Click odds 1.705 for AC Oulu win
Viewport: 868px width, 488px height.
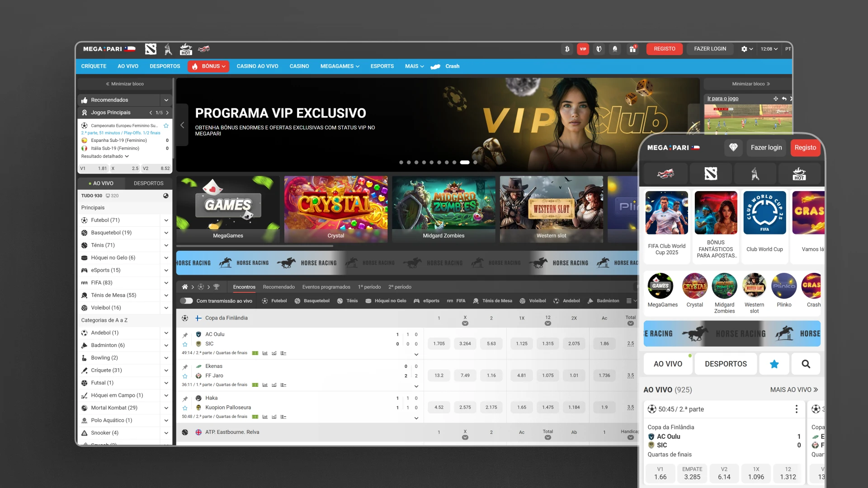coord(439,344)
